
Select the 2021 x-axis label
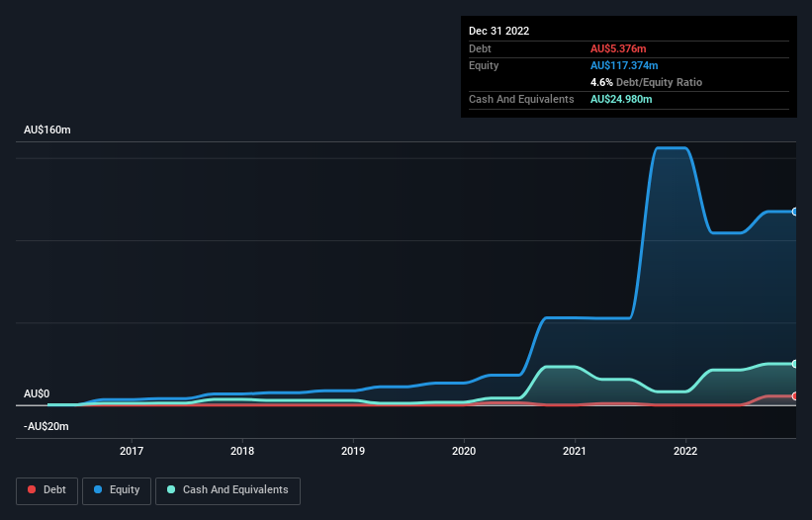[x=575, y=451]
